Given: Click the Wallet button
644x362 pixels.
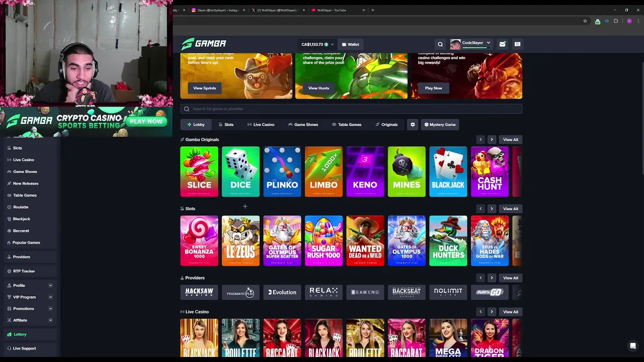Looking at the screenshot, I should 351,44.
